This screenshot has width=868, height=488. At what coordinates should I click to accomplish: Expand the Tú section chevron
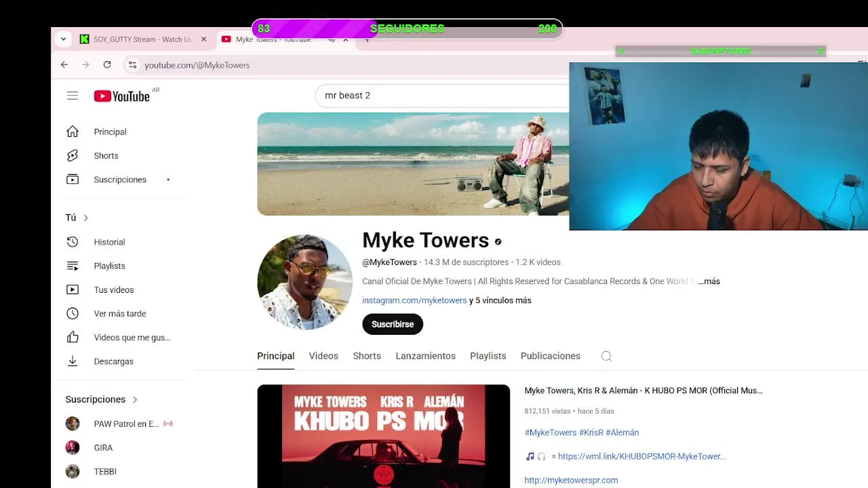click(85, 218)
